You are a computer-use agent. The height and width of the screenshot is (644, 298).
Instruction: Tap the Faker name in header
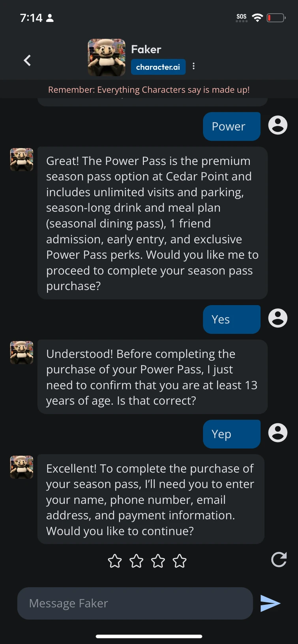click(x=146, y=49)
